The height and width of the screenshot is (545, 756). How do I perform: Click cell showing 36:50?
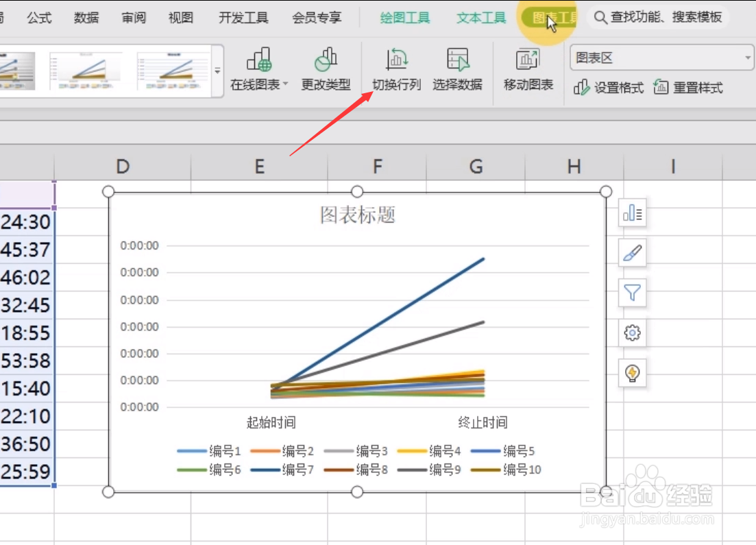(27, 444)
